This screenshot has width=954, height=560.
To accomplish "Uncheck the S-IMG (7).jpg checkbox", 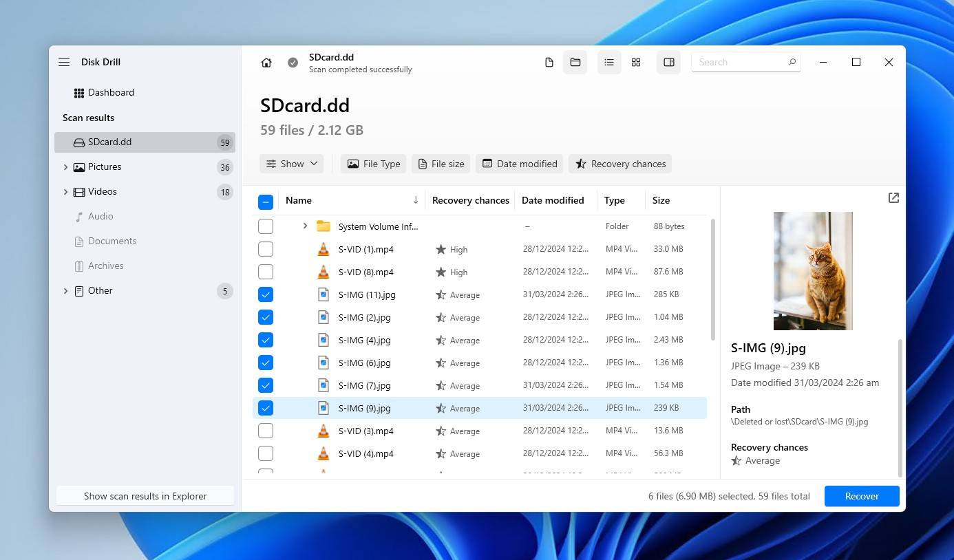I will [x=266, y=385].
